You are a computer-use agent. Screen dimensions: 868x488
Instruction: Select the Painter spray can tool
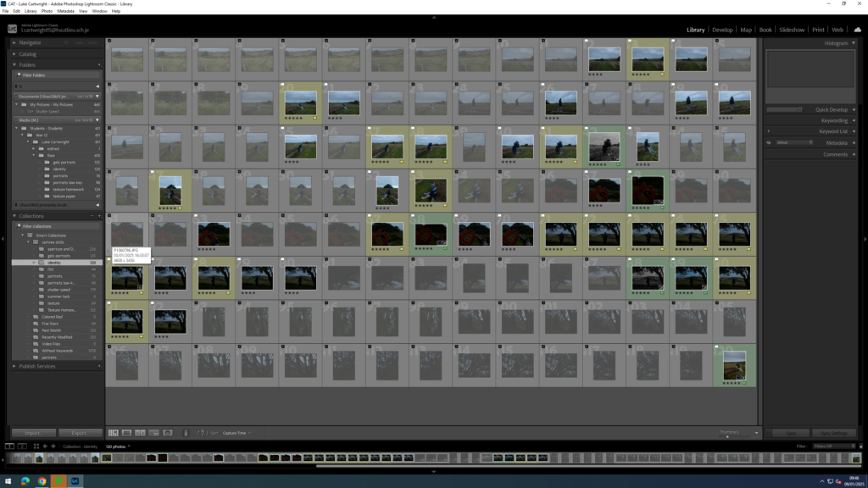tap(186, 433)
